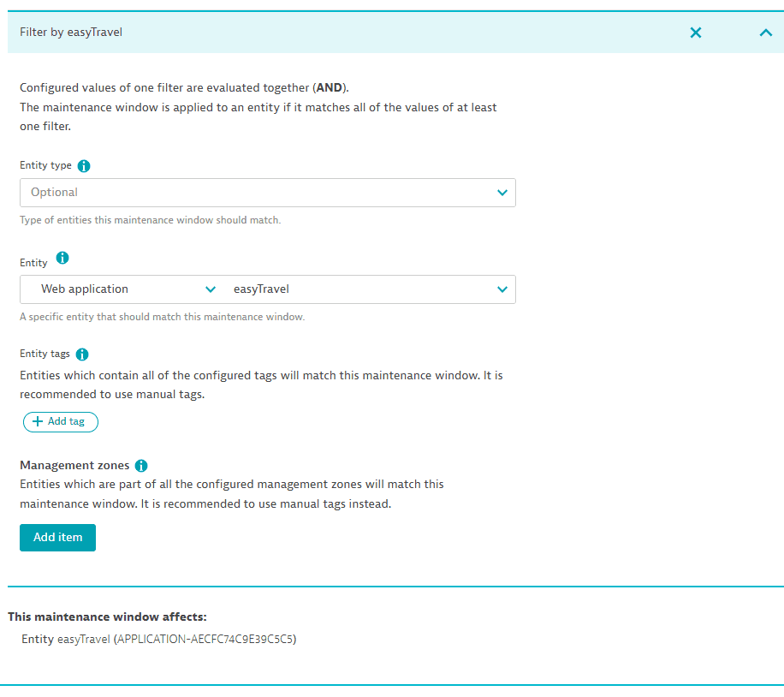Click the Entity tags label
Viewport: 784px width, 697px height.
pyautogui.click(x=45, y=354)
